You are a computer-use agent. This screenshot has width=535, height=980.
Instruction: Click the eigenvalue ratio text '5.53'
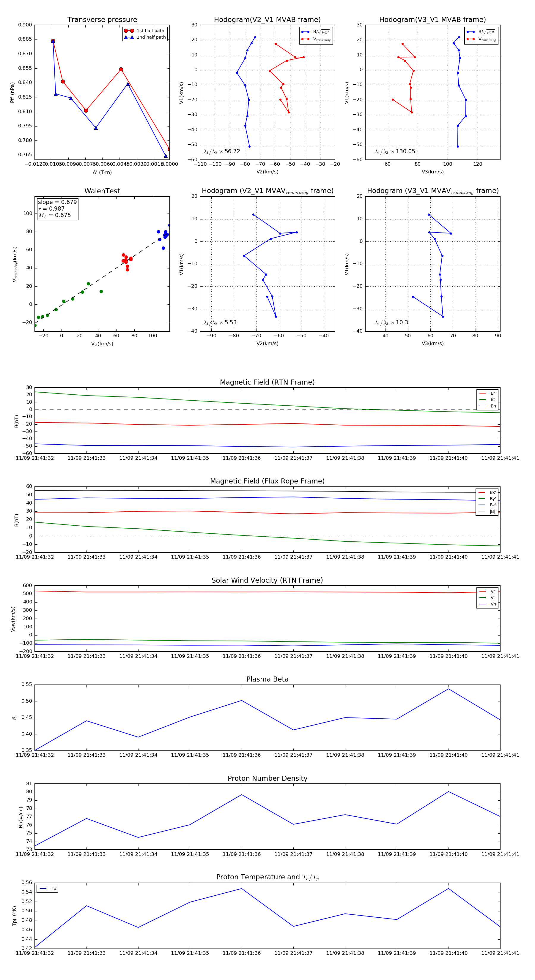(x=230, y=323)
